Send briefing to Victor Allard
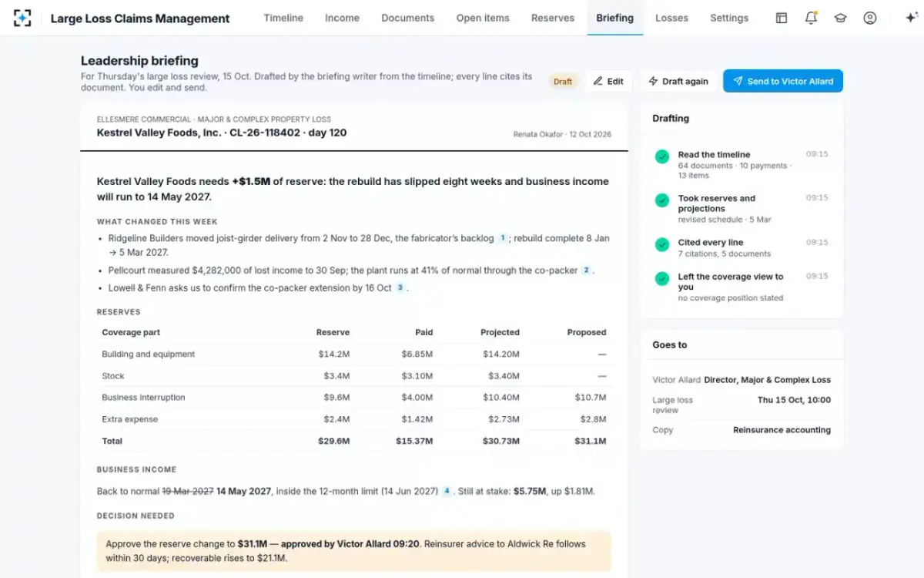Viewport: 924px width, 578px height. pyautogui.click(x=783, y=81)
